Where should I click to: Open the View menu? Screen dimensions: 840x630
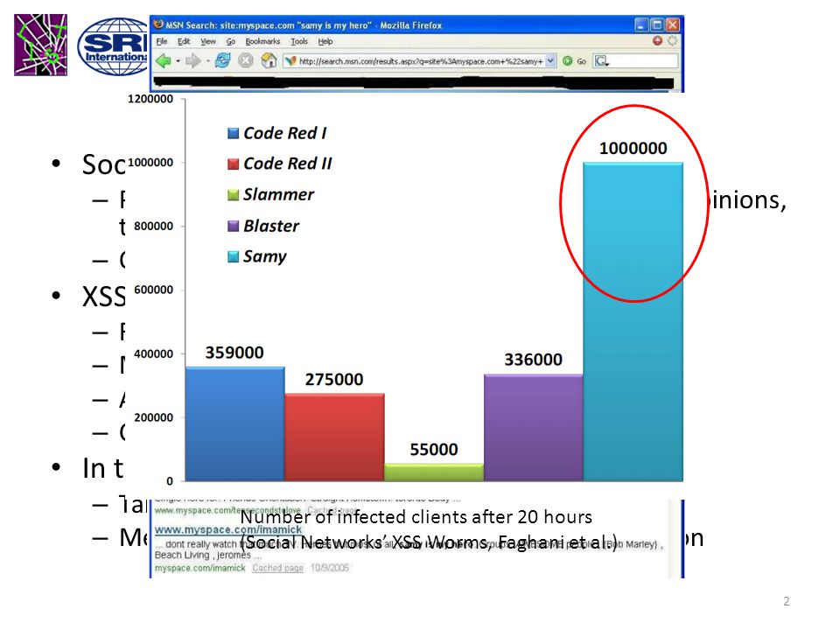pos(208,41)
